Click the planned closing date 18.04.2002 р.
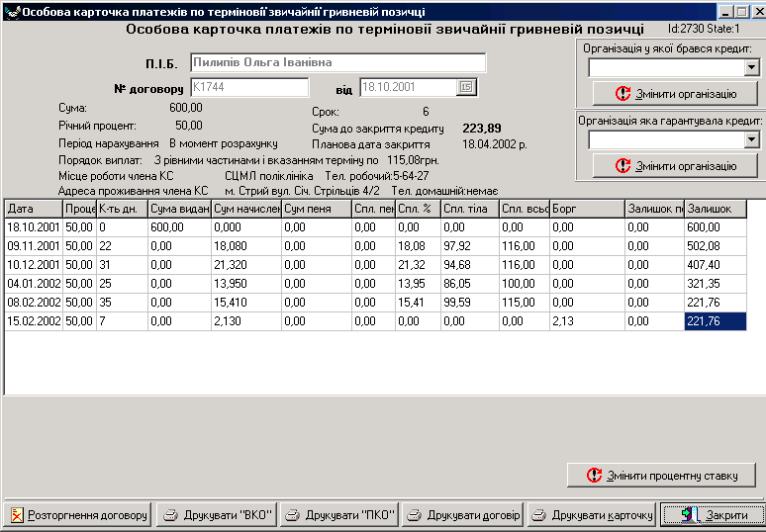Image resolution: width=766 pixels, height=532 pixels. tap(495, 144)
